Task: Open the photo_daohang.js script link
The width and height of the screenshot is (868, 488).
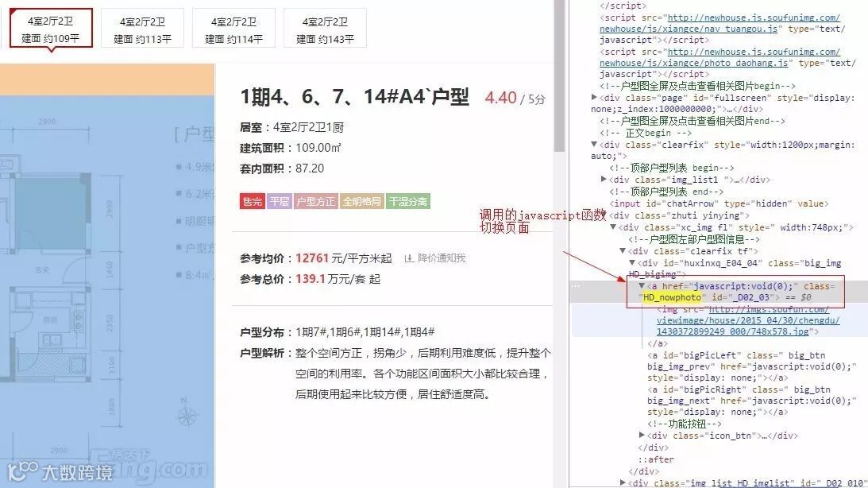Action: (719, 57)
